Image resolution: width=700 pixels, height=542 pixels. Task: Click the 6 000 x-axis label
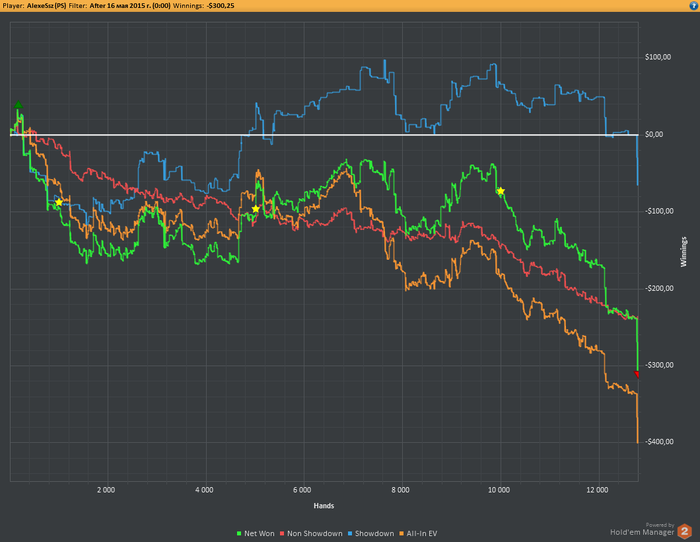coord(302,490)
